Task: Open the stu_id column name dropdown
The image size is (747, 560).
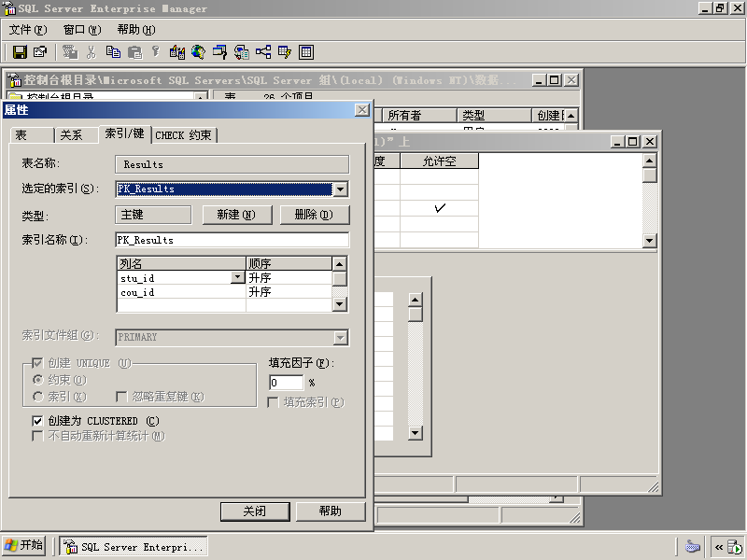Action: pos(237,277)
